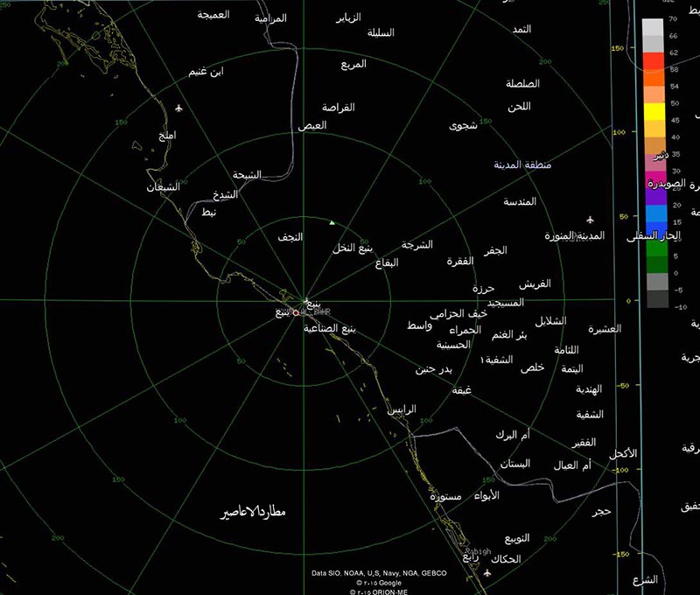Viewport: 700px width, 595px height.
Task: Click the 'العشيرة' place name
Action: [x=605, y=329]
